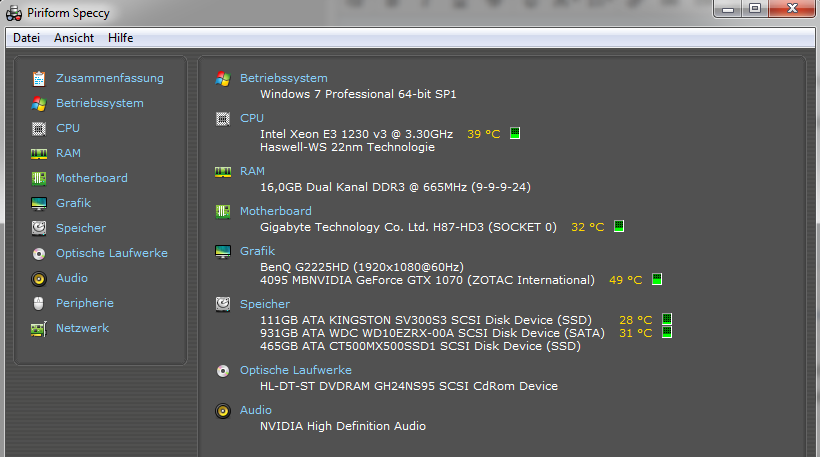Open the Datei menu
Viewport: 820px width, 457px height.
(x=26, y=38)
